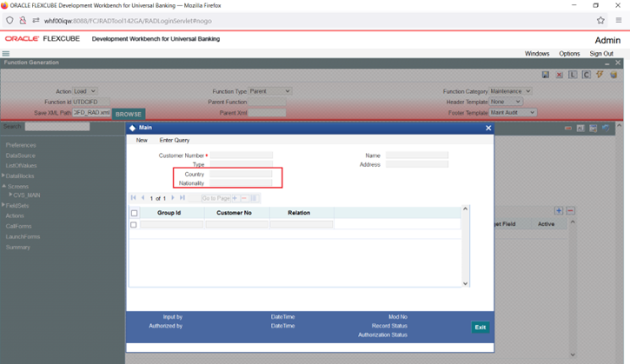Click the Go to Page button in grid navigator

point(216,198)
